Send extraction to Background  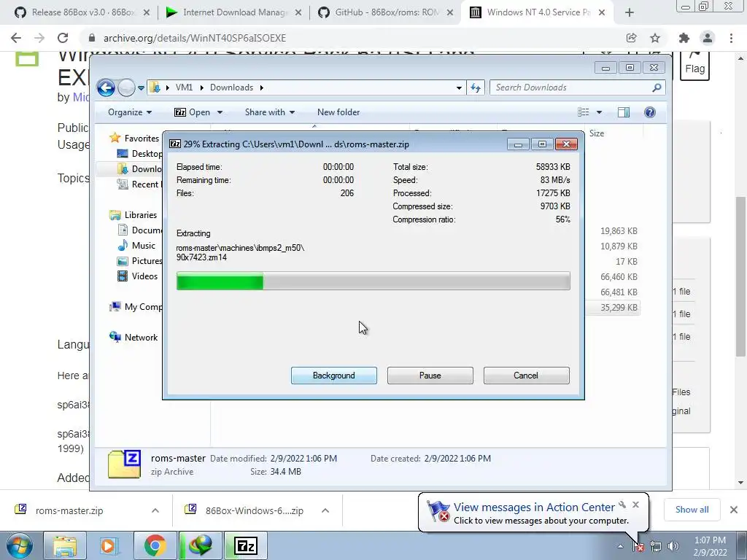click(x=333, y=376)
